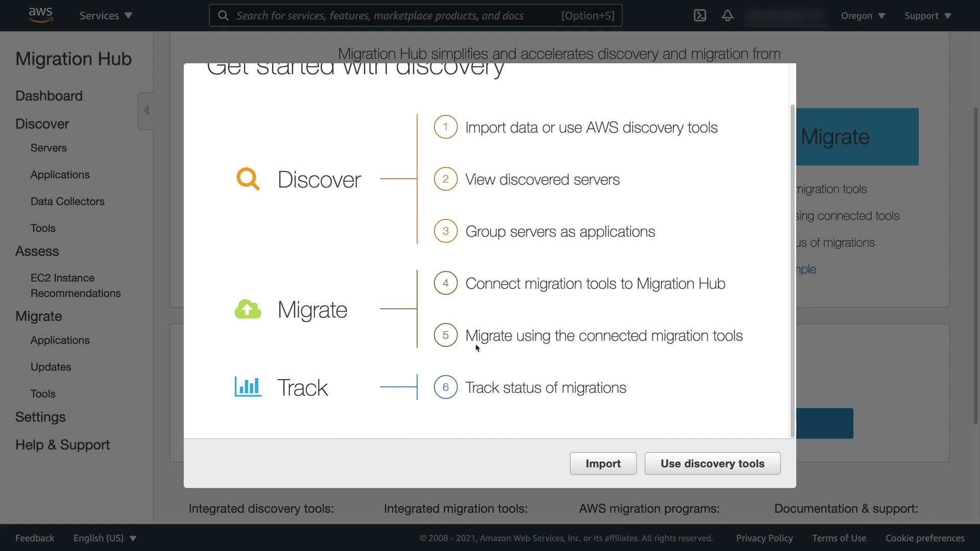
Task: Click the step 6 circle icon
Action: click(x=445, y=387)
